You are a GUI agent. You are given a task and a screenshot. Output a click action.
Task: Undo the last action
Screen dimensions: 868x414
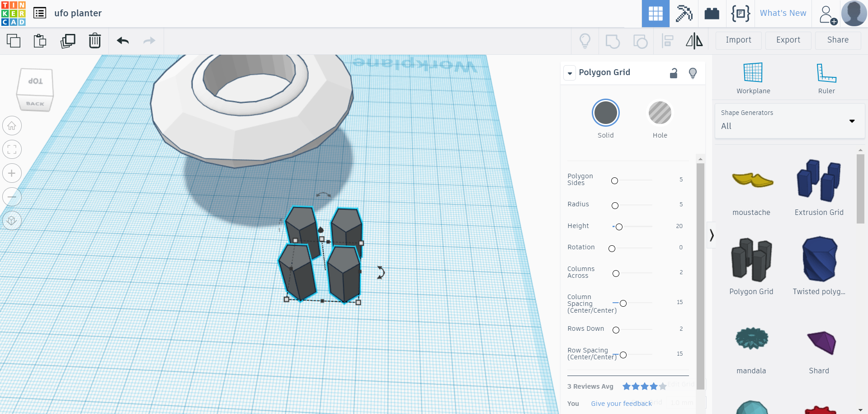pos(123,41)
